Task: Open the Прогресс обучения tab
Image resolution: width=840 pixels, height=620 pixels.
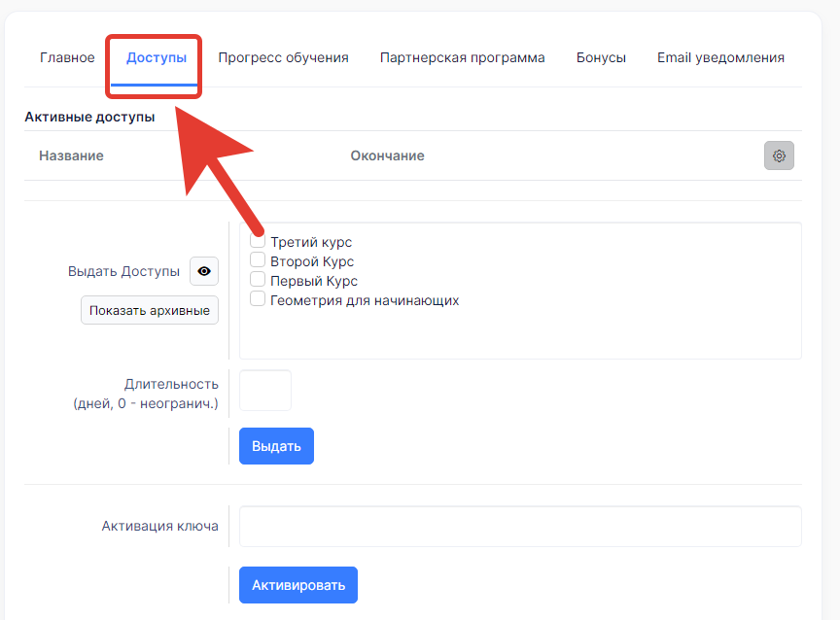Action: coord(283,58)
